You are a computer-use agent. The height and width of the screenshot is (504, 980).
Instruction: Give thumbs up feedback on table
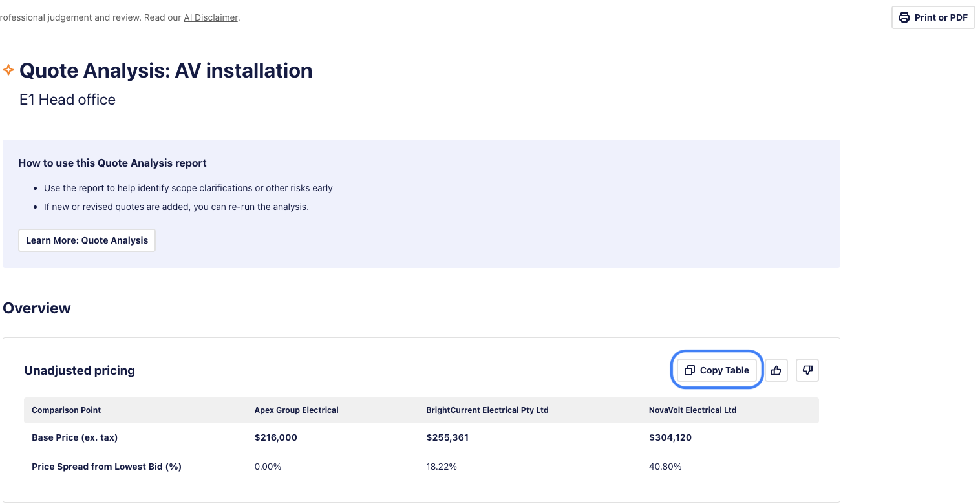click(x=776, y=370)
